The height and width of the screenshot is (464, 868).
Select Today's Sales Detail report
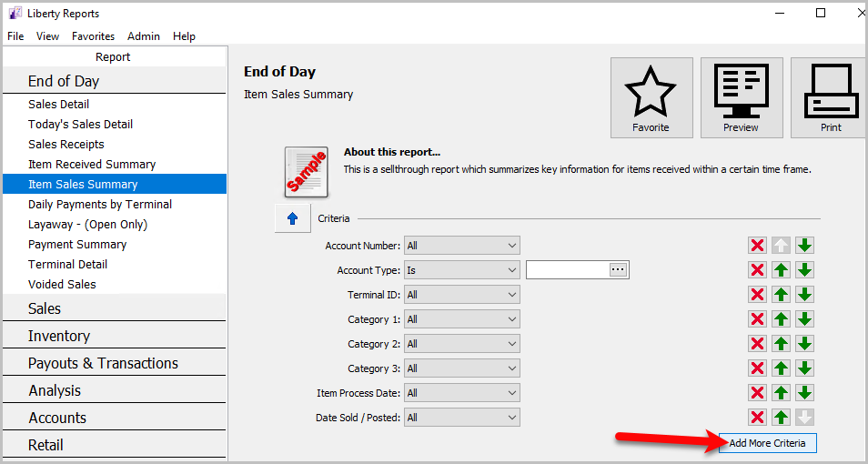coord(115,124)
